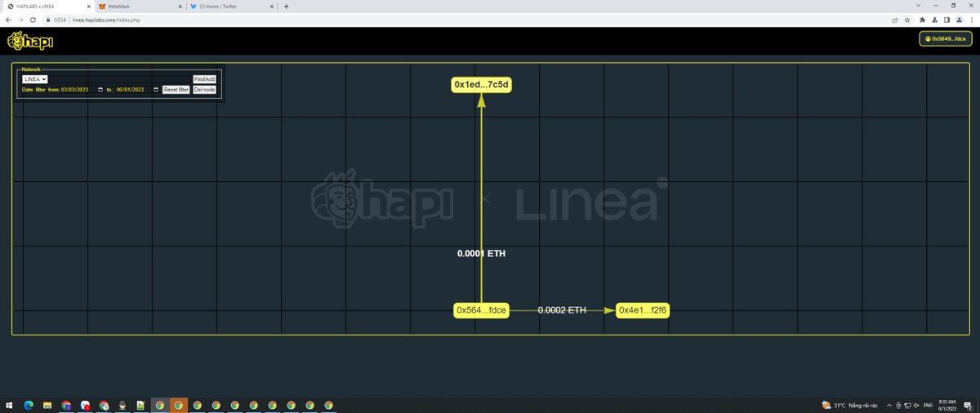Click the spy figure app in taskbar

click(122, 405)
